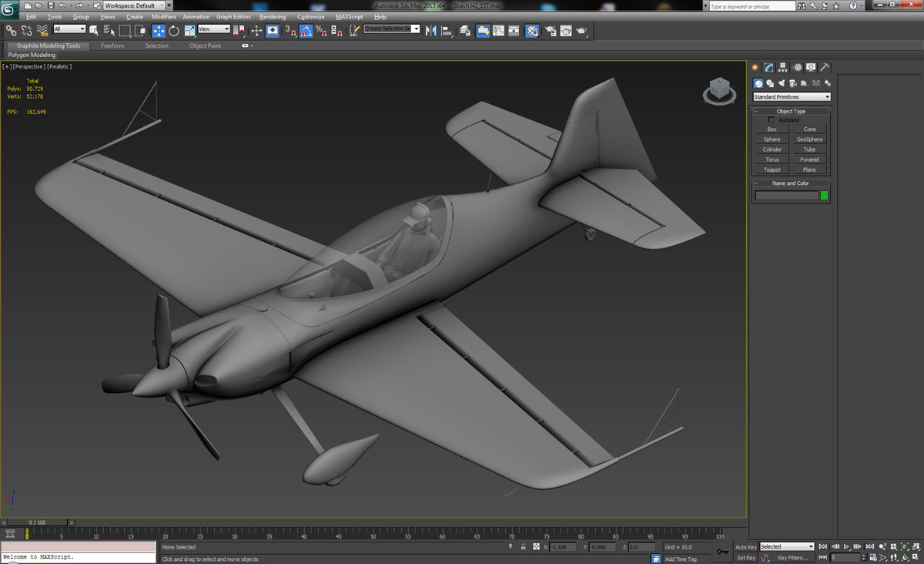The width and height of the screenshot is (924, 564).
Task: Click the green object color swatch
Action: click(x=824, y=196)
